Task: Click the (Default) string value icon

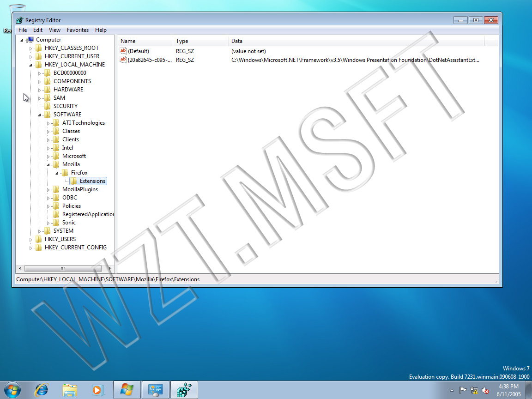Action: click(123, 51)
